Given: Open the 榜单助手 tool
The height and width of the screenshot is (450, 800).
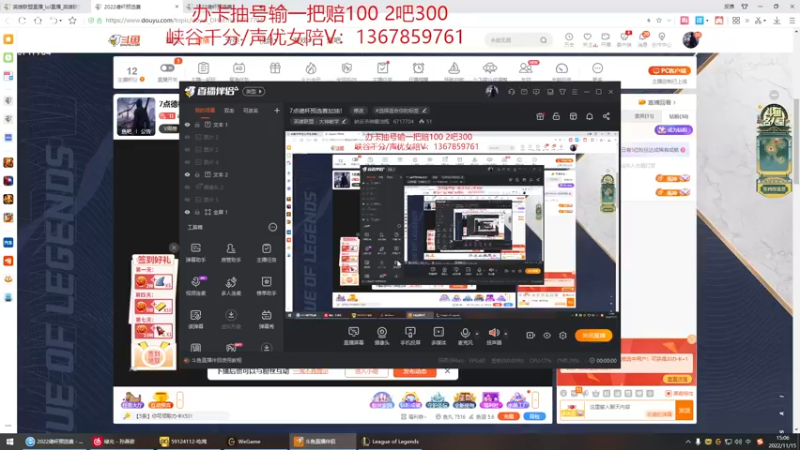Looking at the screenshot, I should 266,286.
